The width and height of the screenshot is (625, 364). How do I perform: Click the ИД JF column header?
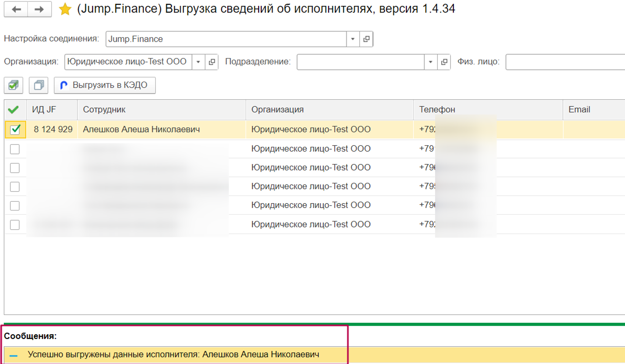[44, 110]
